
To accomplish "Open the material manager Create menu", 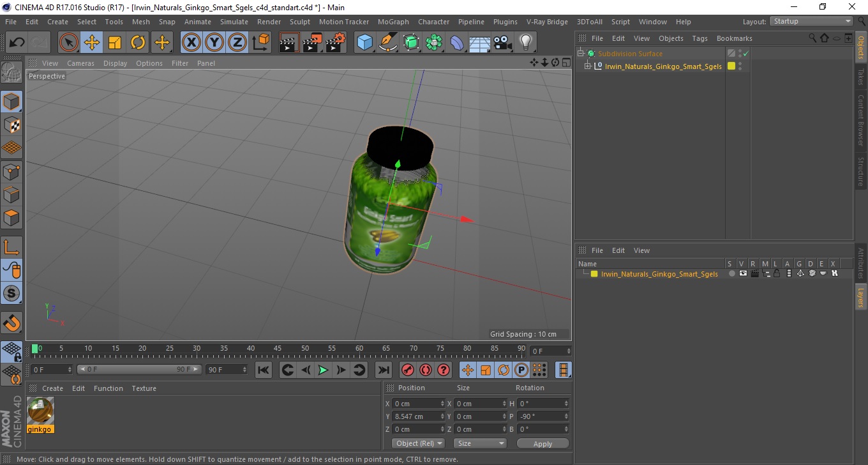I will (52, 388).
